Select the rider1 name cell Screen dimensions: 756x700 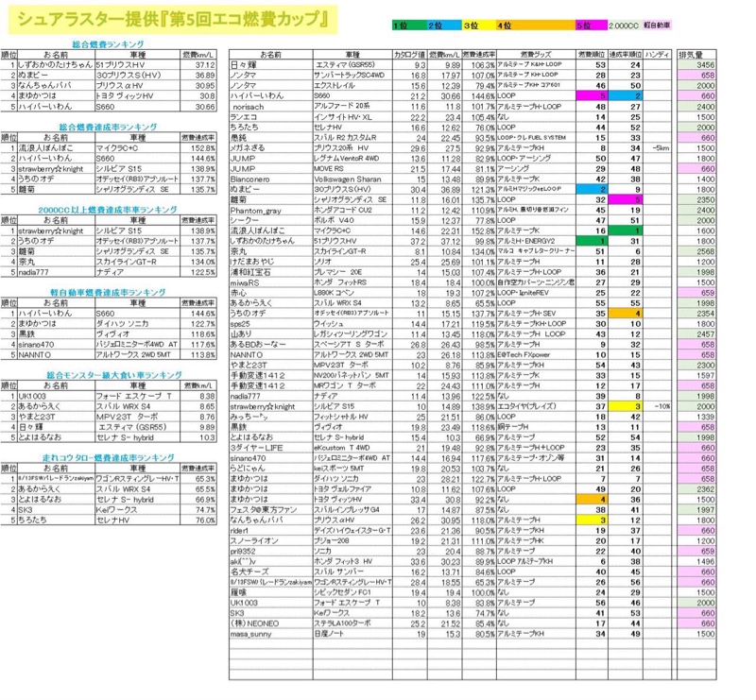(271, 530)
